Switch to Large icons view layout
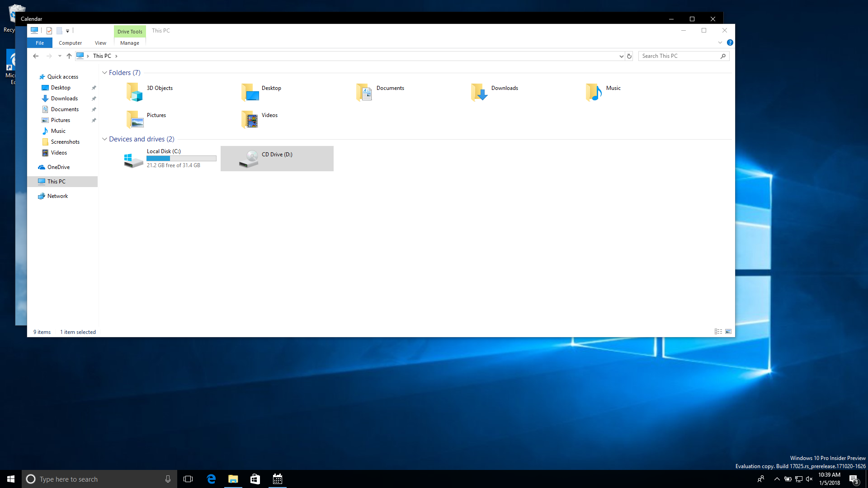Screen dimensions: 868x488 coord(728,332)
